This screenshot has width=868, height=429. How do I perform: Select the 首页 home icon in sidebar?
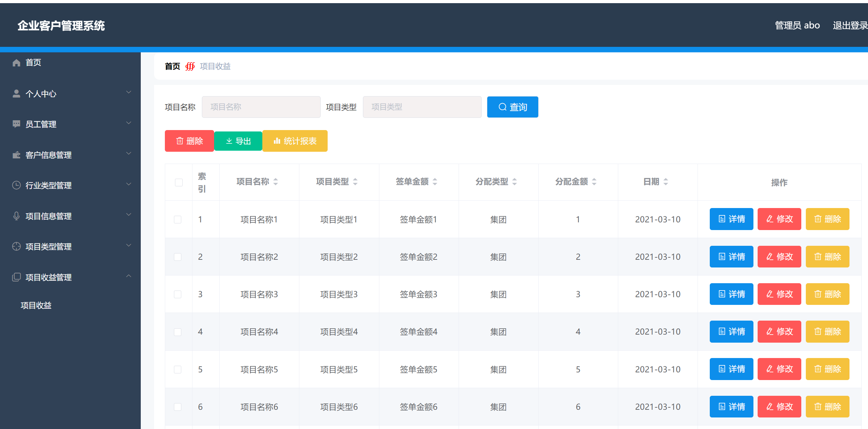tap(16, 62)
